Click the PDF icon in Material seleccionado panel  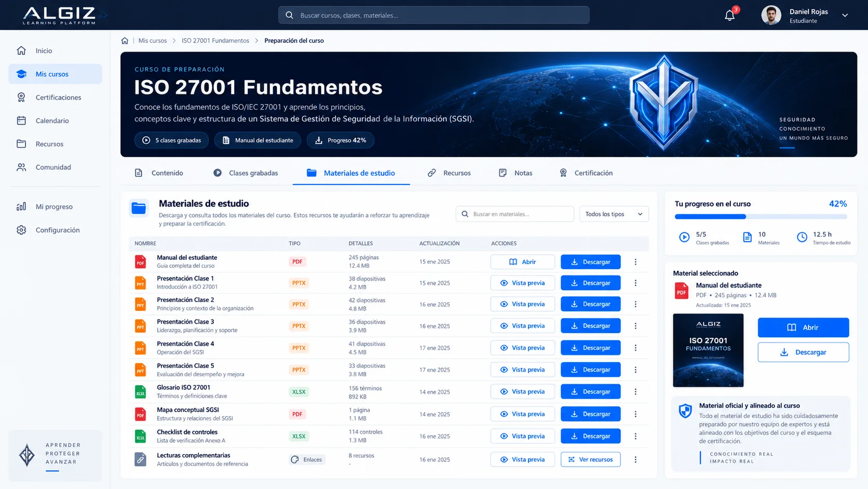[681, 291]
